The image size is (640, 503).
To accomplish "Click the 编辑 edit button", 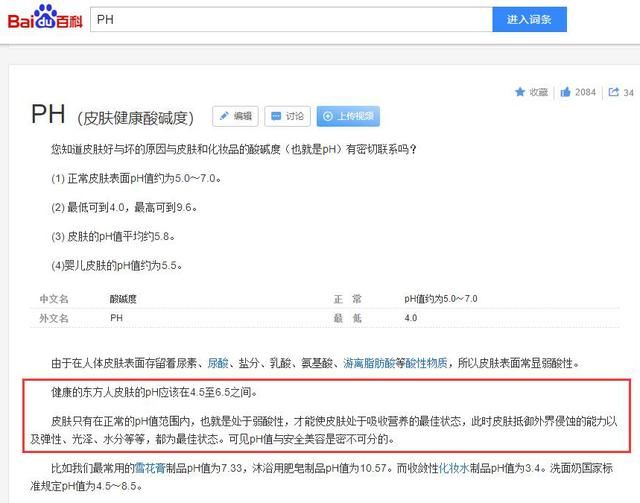I will pos(235,116).
